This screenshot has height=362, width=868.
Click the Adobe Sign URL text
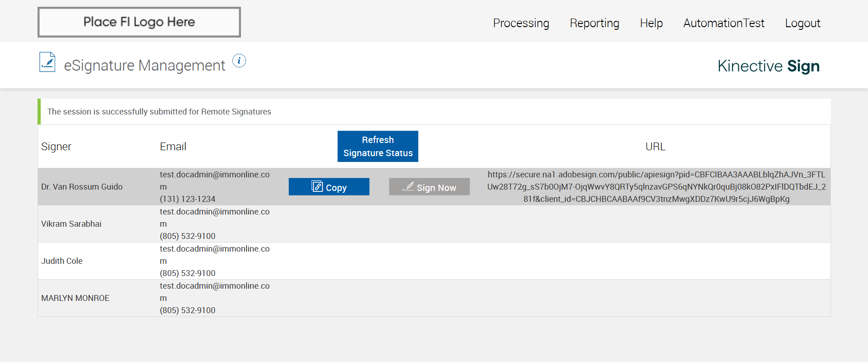(x=656, y=186)
